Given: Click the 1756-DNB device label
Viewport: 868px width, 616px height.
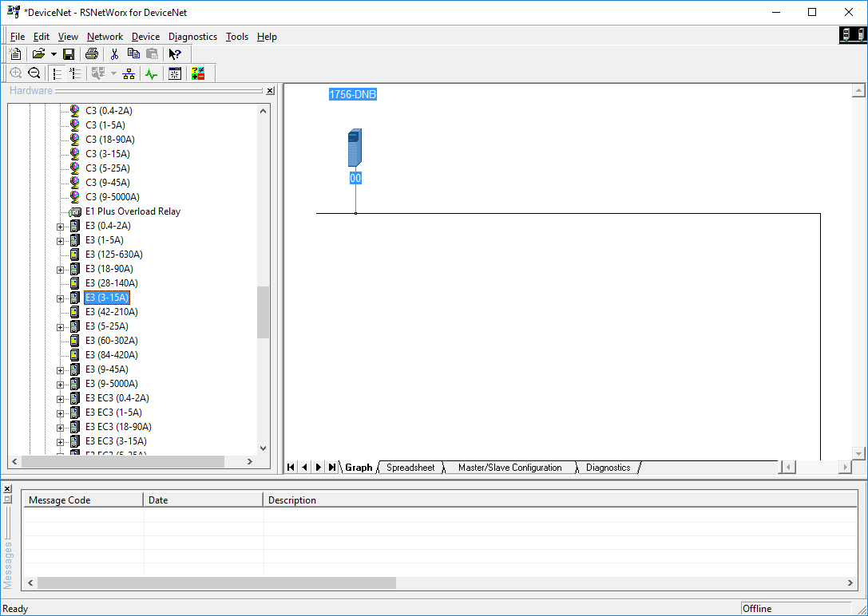Looking at the screenshot, I should point(353,95).
